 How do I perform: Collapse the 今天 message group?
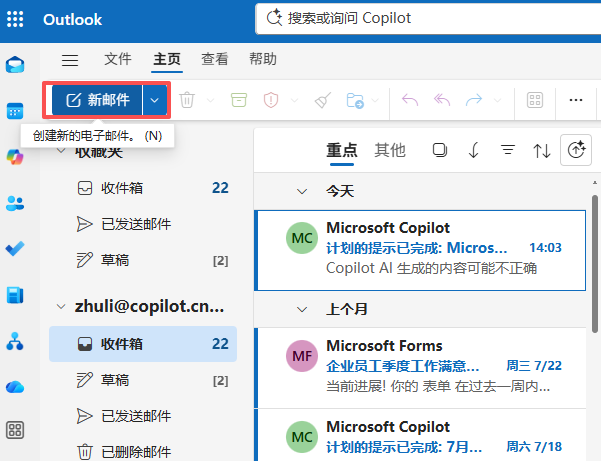[x=302, y=191]
